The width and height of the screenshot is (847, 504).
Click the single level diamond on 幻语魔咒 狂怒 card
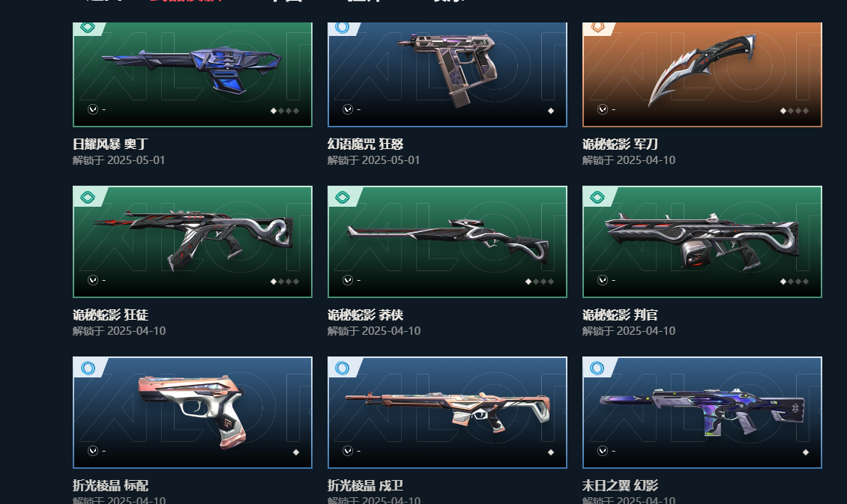pos(551,111)
